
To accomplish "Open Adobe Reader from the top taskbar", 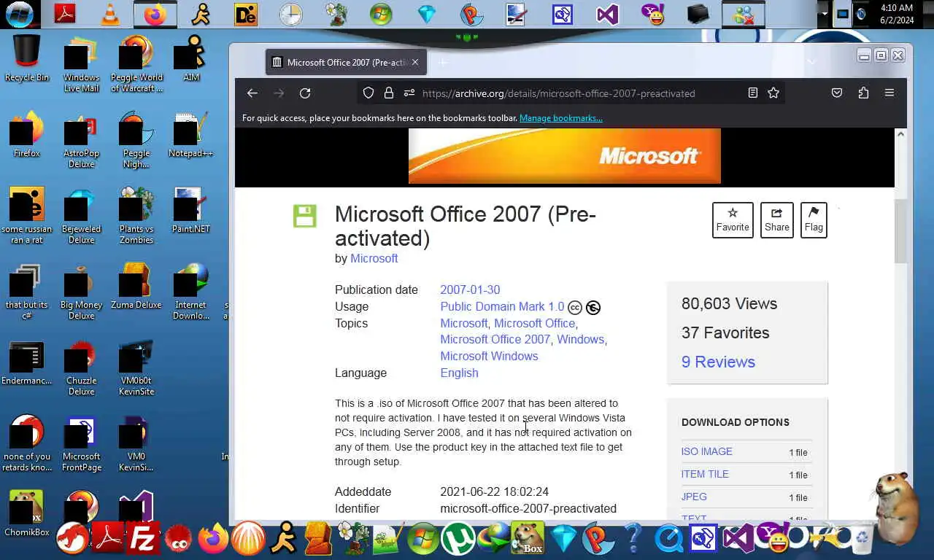I will [65, 14].
